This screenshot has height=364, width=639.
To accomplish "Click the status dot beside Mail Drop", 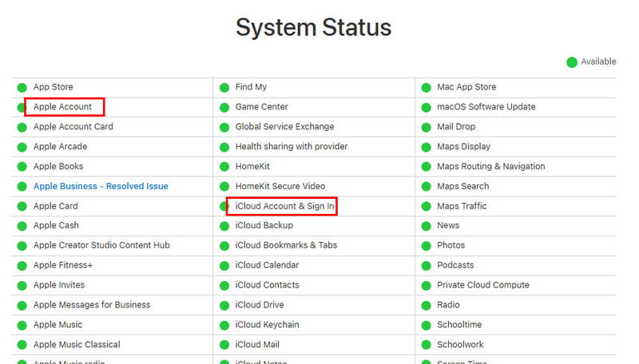I will pyautogui.click(x=427, y=128).
